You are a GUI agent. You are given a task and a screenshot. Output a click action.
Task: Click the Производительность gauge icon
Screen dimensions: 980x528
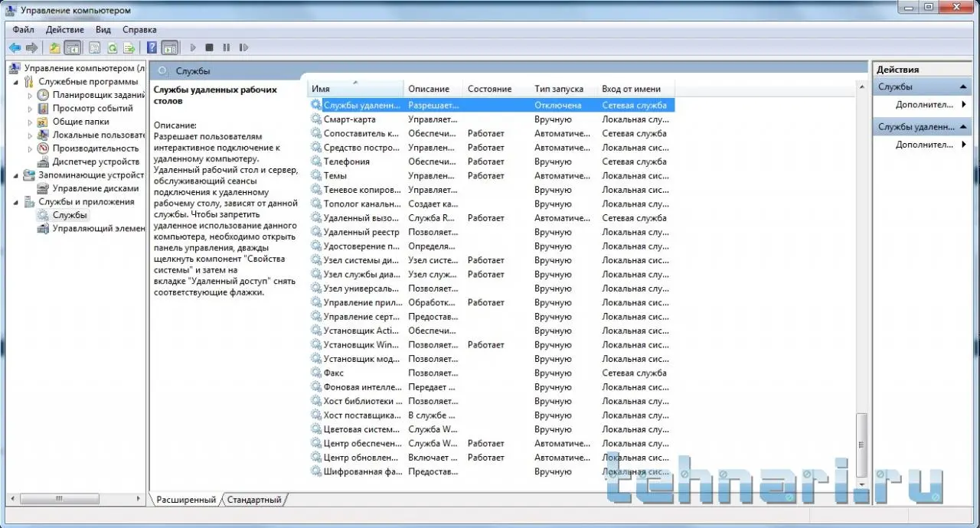44,148
